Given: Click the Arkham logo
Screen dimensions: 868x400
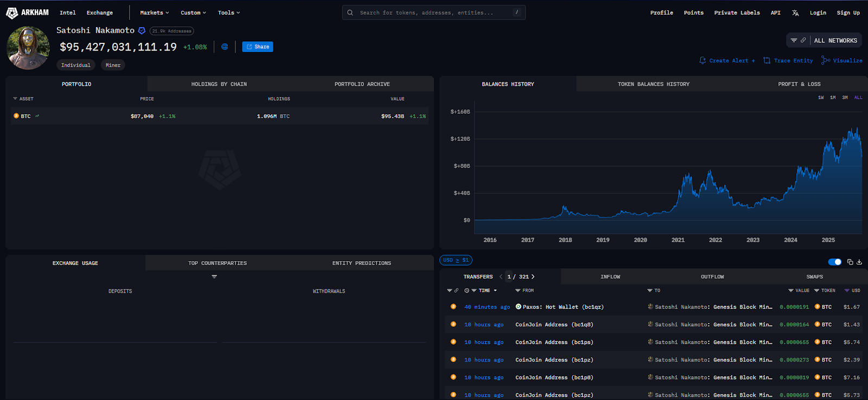Looking at the screenshot, I should 27,12.
